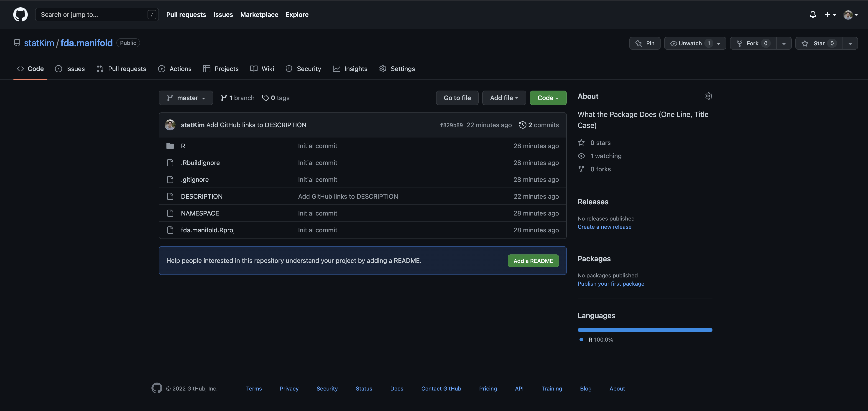The width and height of the screenshot is (868, 411).
Task: Open the 0 forks link
Action: coord(594,169)
